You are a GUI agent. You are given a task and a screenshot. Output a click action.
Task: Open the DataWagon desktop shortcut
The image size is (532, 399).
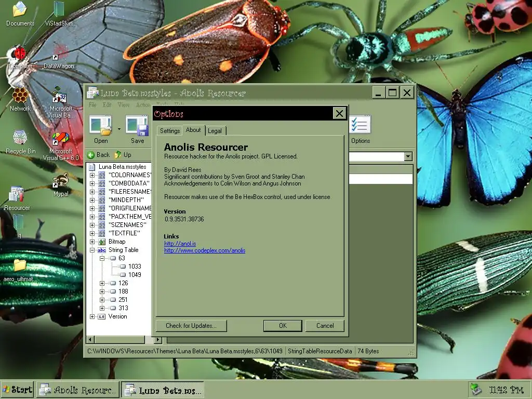61,52
